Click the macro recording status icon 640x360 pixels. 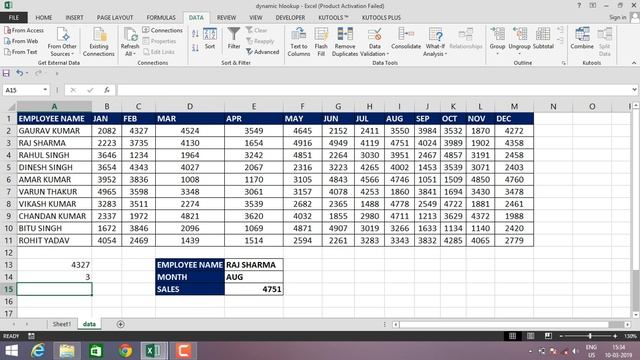point(31,336)
